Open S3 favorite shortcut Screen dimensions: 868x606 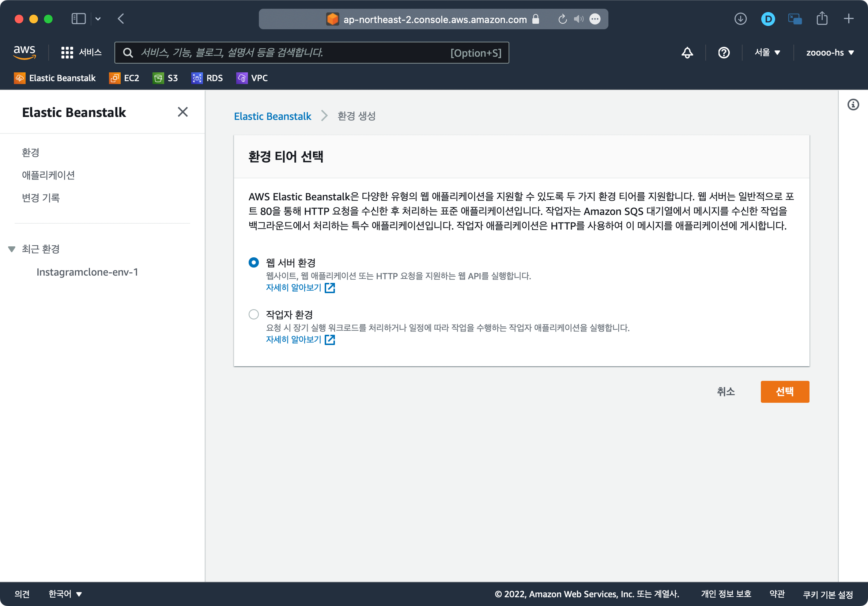(165, 78)
